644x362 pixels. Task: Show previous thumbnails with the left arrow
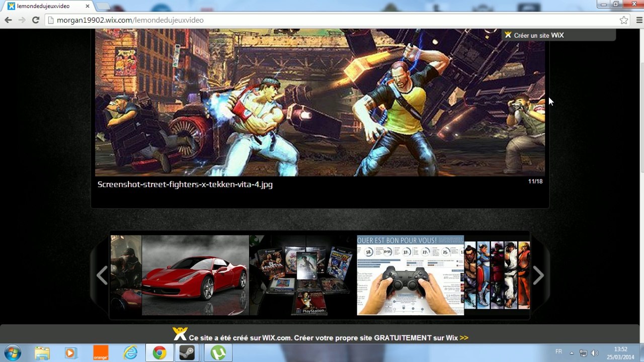click(102, 275)
